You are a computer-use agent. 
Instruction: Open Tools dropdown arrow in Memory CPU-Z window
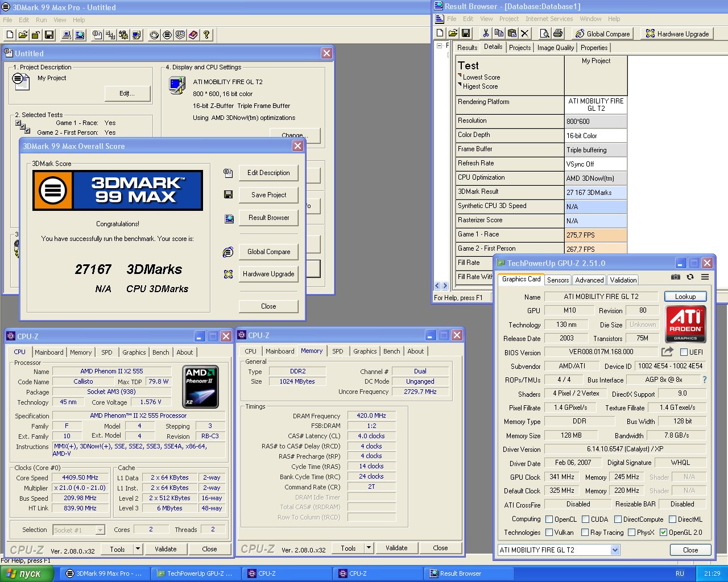click(369, 548)
